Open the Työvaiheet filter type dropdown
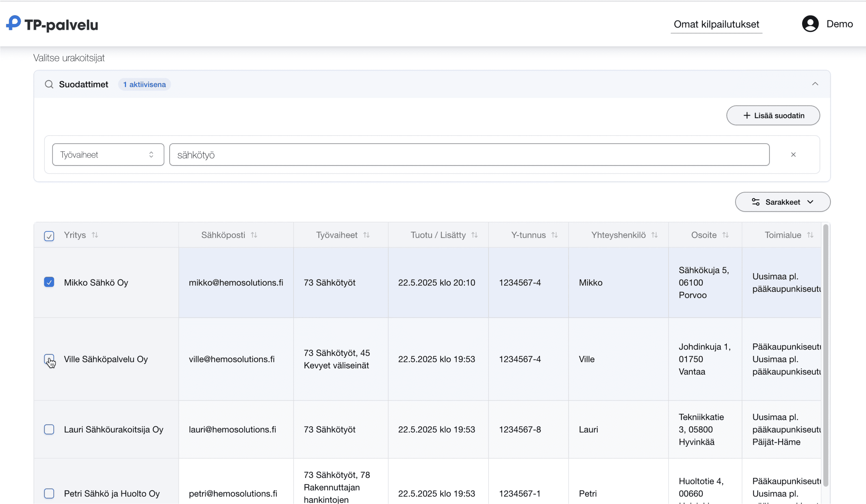The height and width of the screenshot is (504, 866). click(x=108, y=155)
